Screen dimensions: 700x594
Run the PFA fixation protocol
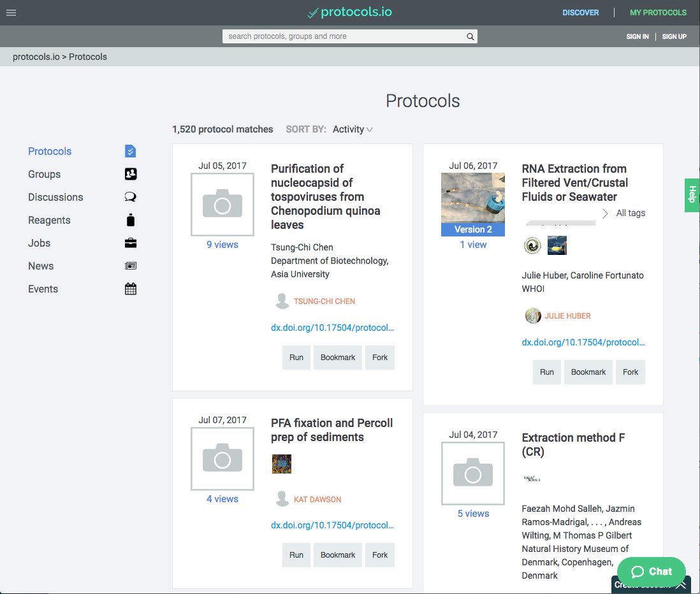pyautogui.click(x=296, y=555)
